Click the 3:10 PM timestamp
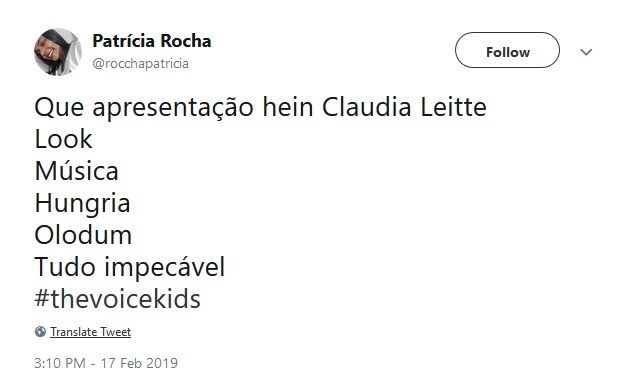The image size is (626, 384). click(x=60, y=363)
